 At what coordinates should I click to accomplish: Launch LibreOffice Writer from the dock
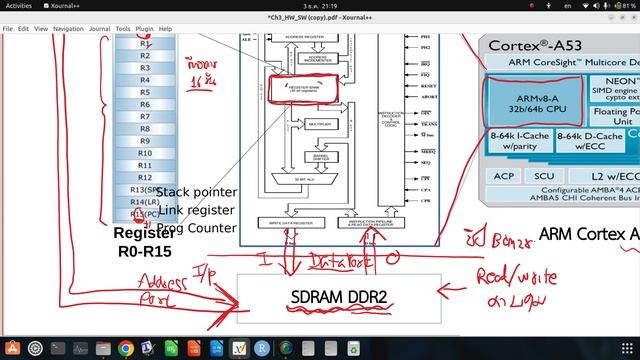(216, 348)
